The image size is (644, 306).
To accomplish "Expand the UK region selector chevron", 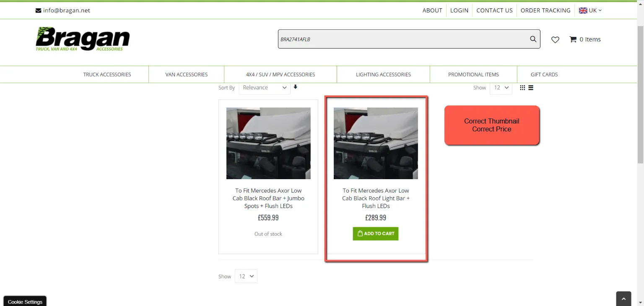I will click(x=600, y=10).
